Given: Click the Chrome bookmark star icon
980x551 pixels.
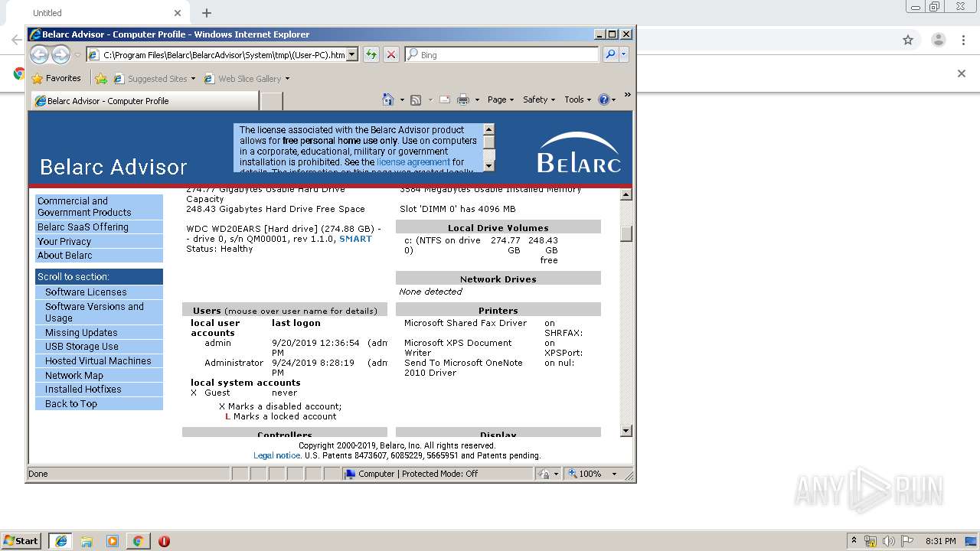Looking at the screenshot, I should coord(908,40).
